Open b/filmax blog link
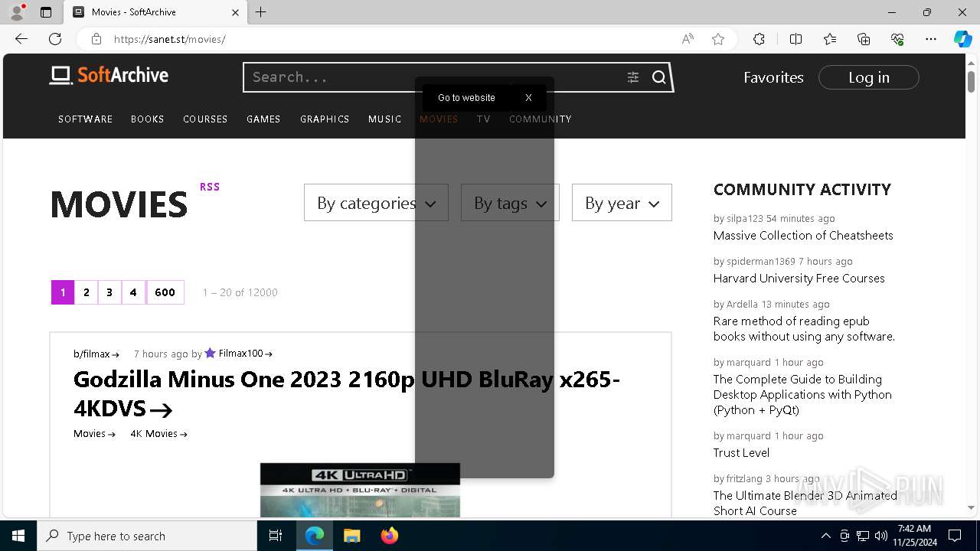The height and width of the screenshot is (551, 980). pos(96,354)
